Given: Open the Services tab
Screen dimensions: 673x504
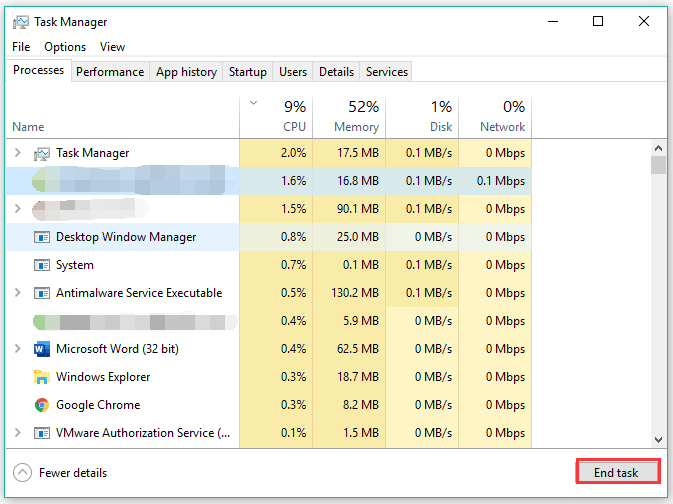Looking at the screenshot, I should click(386, 72).
